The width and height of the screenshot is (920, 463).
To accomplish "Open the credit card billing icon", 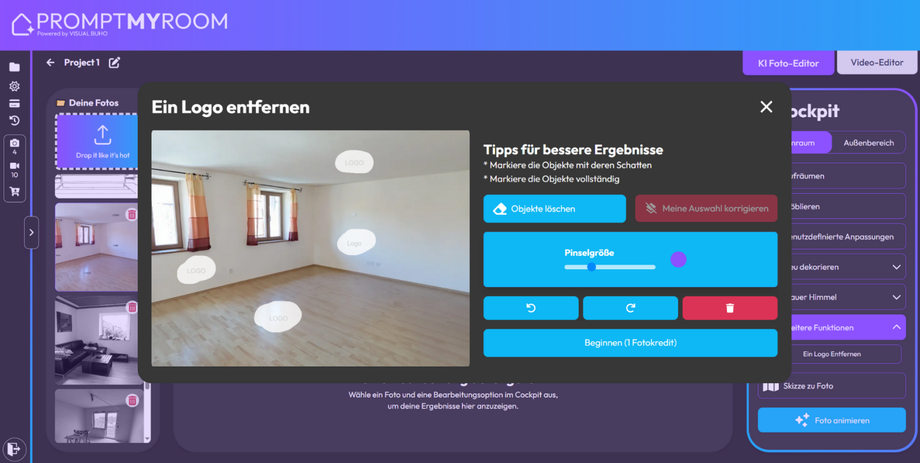I will pos(14,104).
